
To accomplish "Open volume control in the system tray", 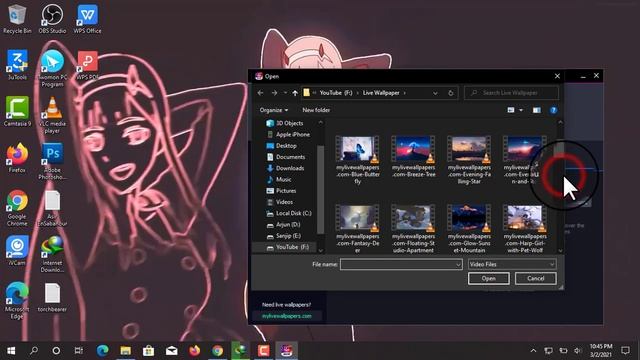I will pos(577,351).
